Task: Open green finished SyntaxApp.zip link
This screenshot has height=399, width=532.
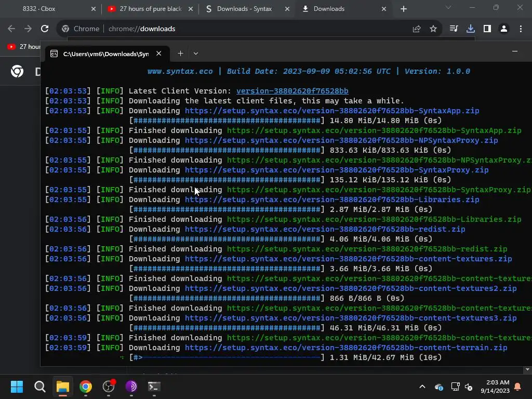Action: coord(374,130)
